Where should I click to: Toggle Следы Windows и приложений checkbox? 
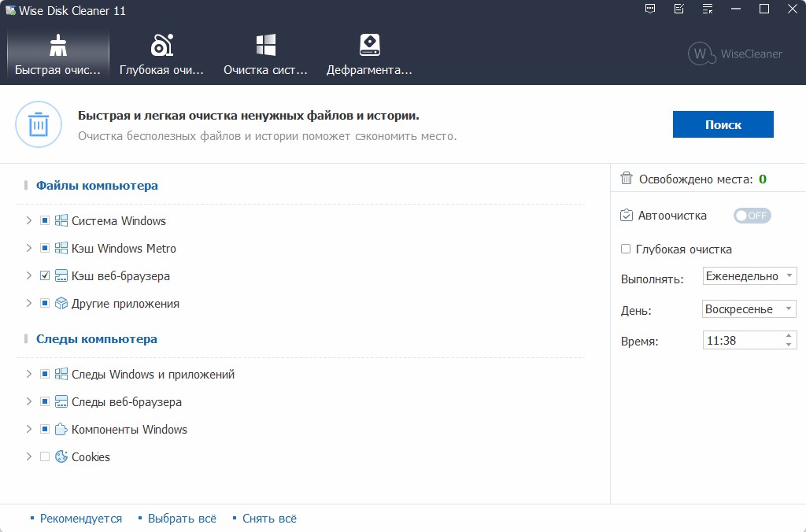[x=45, y=374]
